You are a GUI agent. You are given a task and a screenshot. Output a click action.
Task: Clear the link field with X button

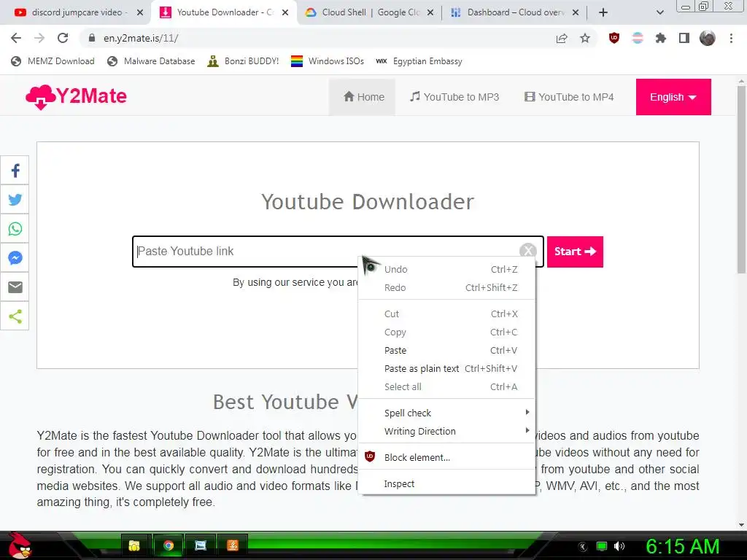tap(528, 251)
